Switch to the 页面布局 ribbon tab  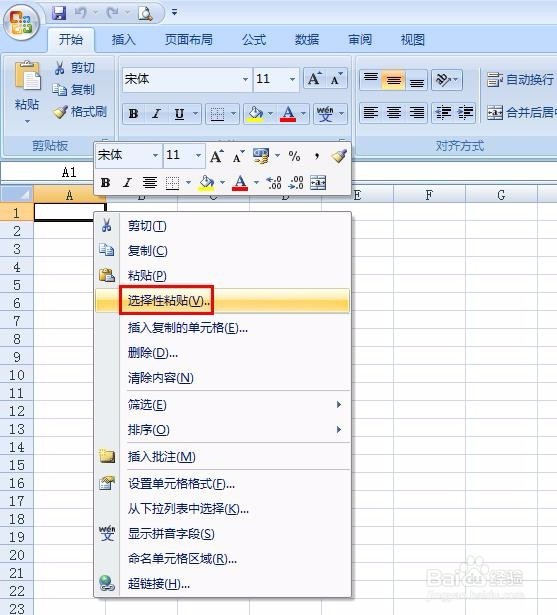[x=189, y=40]
